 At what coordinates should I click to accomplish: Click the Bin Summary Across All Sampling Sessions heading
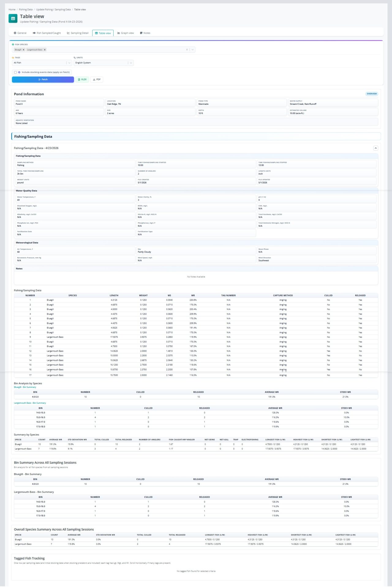tap(45, 463)
